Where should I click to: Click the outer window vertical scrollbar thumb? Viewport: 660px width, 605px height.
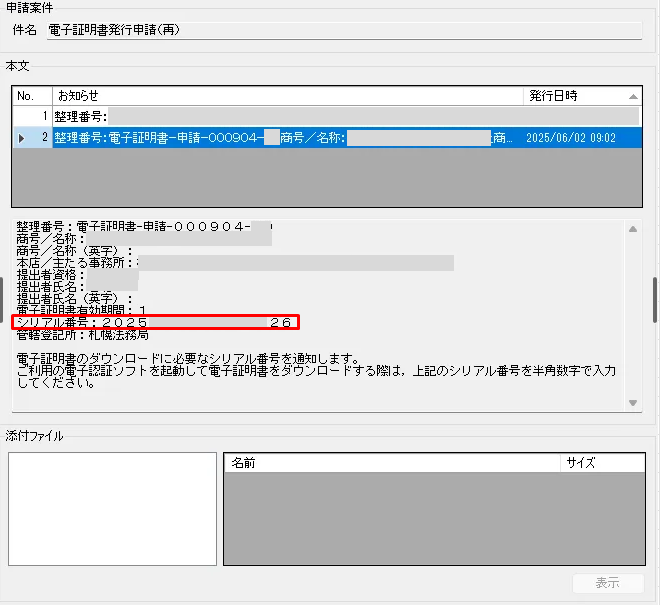pyautogui.click(x=655, y=299)
